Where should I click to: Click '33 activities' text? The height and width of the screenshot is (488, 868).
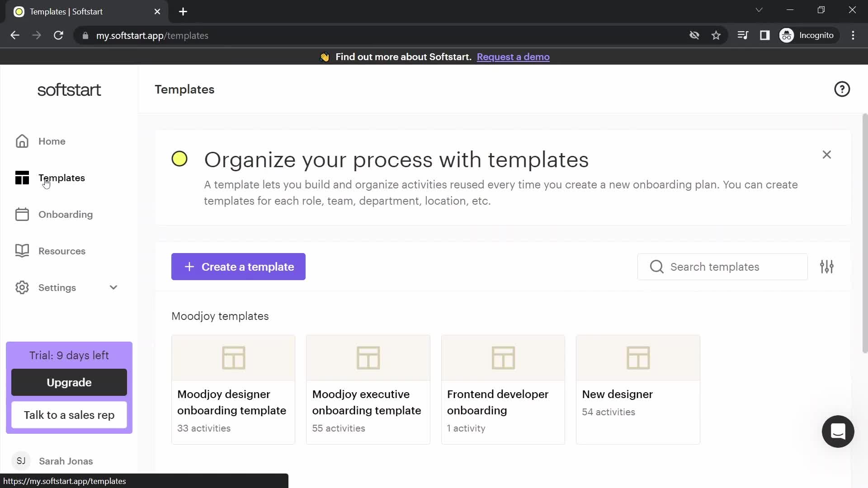tap(204, 428)
